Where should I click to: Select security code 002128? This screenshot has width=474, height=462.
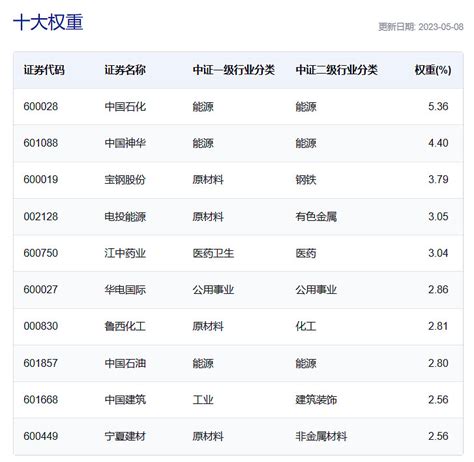41,217
